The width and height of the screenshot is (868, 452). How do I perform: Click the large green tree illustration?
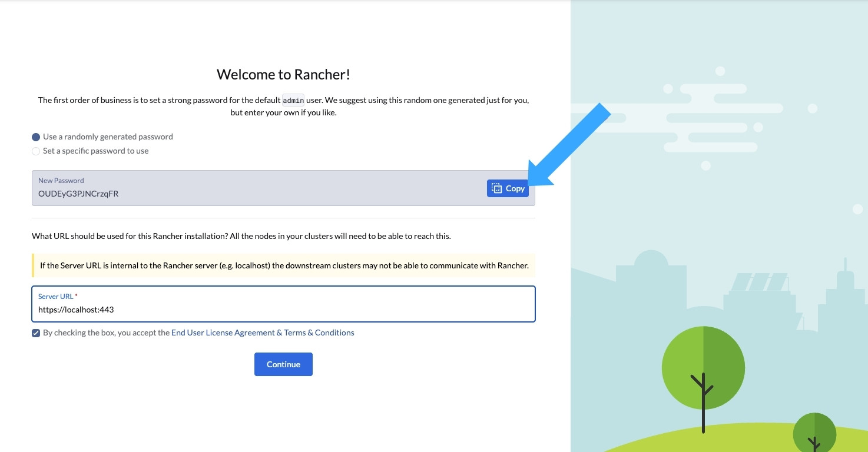[703, 367]
